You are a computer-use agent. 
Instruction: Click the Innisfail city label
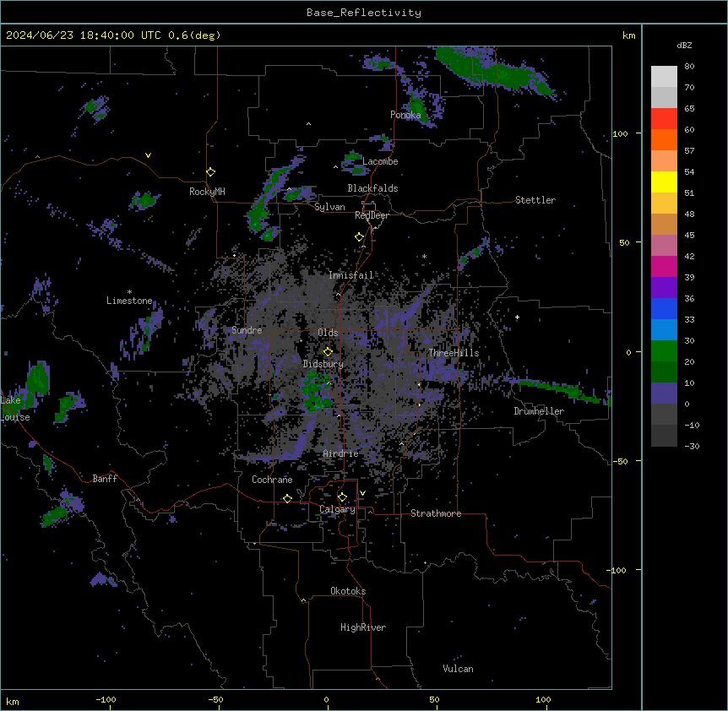(351, 275)
